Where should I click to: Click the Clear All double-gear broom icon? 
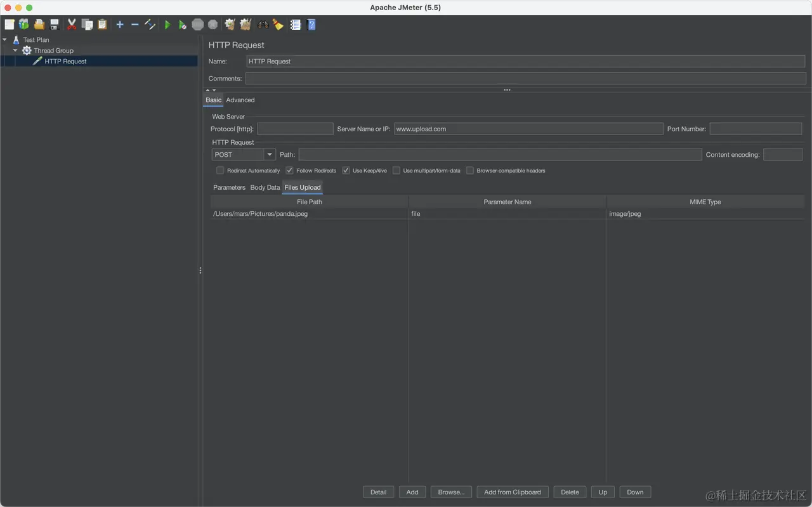pos(246,25)
